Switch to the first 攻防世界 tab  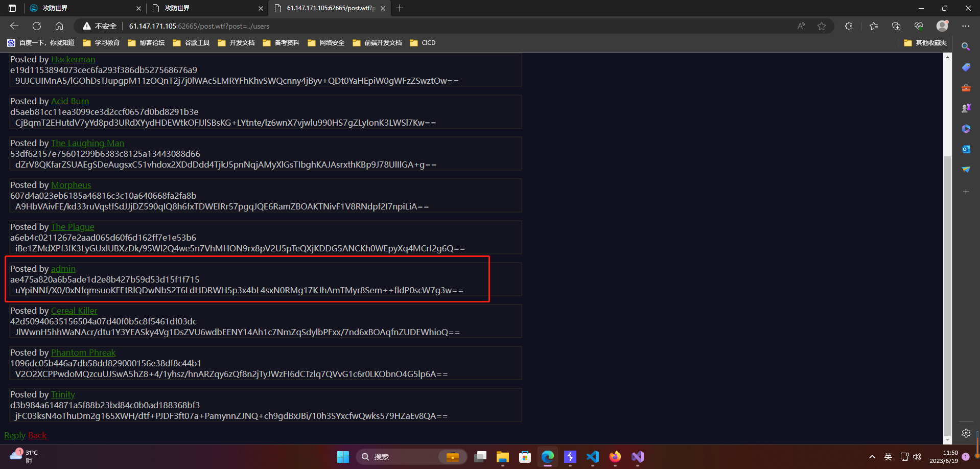[x=84, y=8]
